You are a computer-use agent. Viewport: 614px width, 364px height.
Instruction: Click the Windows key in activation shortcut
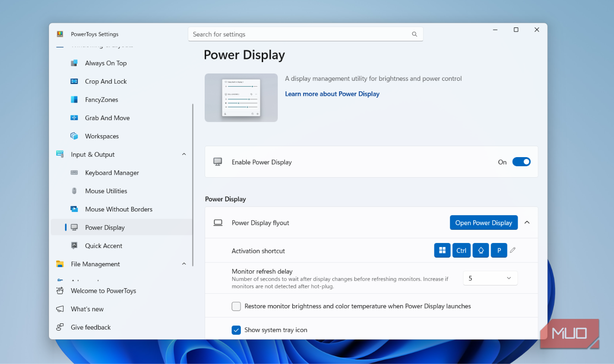[x=442, y=250]
